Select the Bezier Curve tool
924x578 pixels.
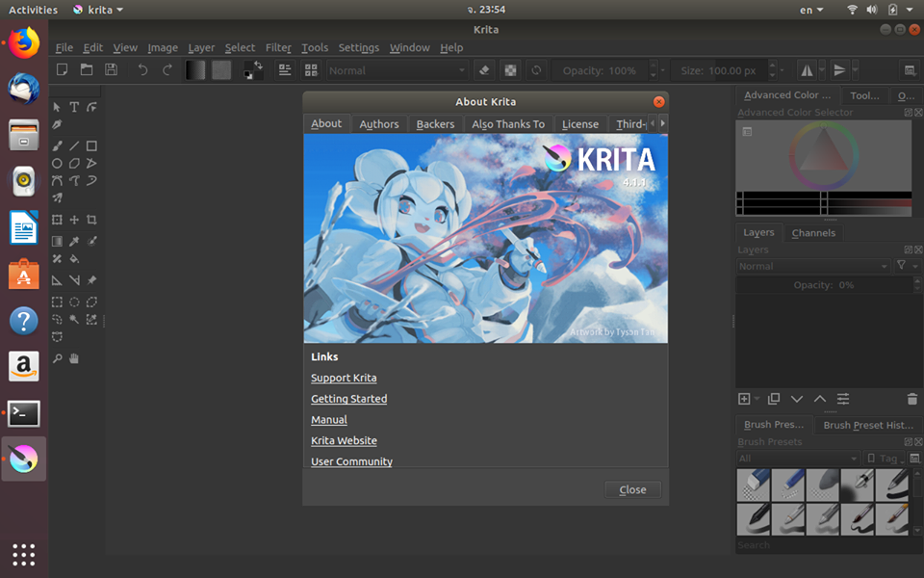coord(57,180)
